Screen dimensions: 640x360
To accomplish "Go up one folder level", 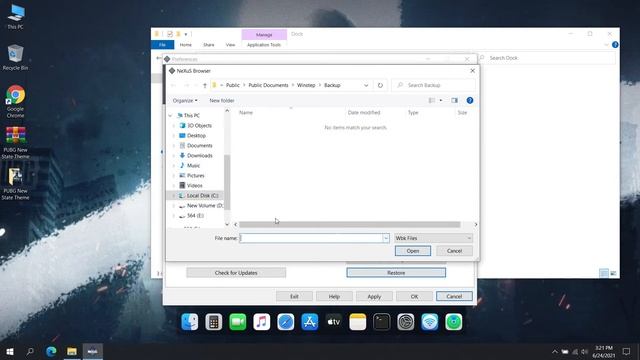I will click(205, 85).
